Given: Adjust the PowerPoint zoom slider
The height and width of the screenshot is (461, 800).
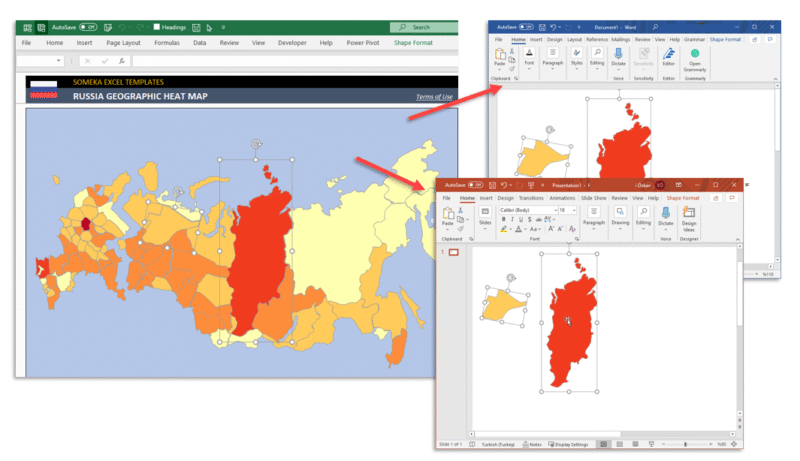Looking at the screenshot, I should (686, 444).
